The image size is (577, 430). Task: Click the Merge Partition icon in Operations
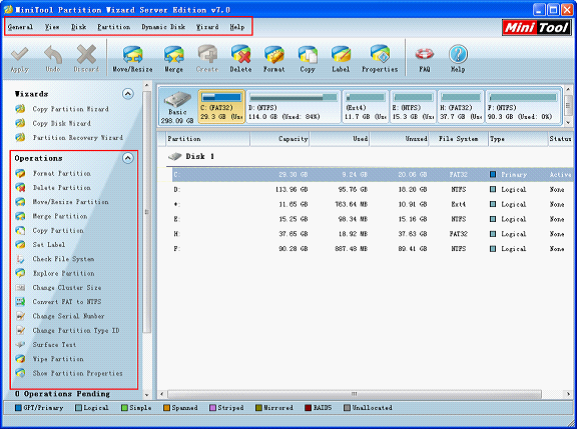pos(20,216)
